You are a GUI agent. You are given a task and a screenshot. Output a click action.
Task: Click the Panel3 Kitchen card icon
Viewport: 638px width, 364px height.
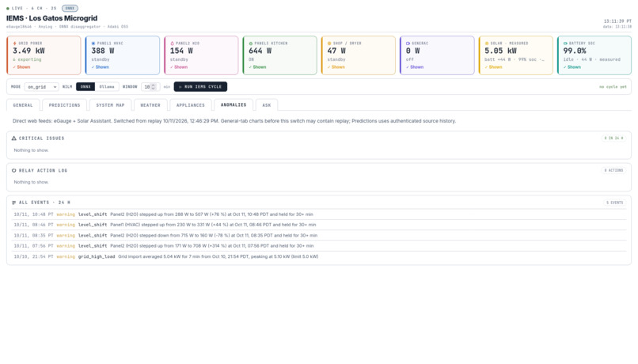coord(251,43)
